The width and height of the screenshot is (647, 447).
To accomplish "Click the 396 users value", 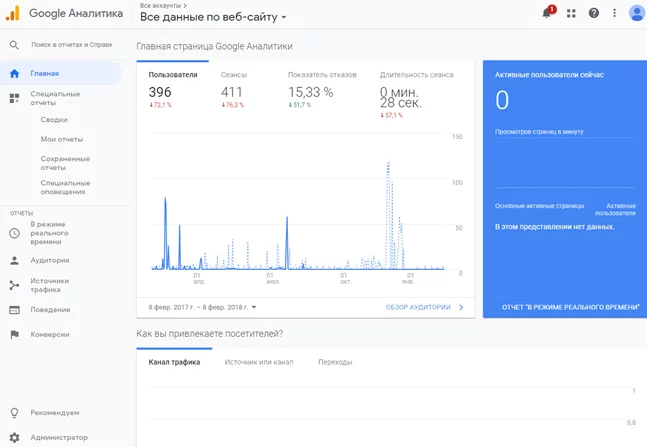I will point(160,92).
